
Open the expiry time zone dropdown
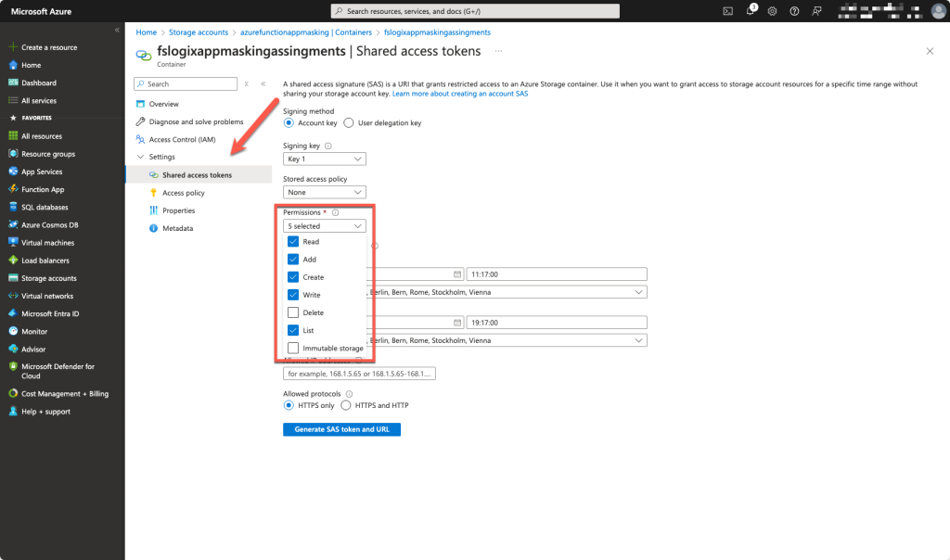tap(507, 341)
